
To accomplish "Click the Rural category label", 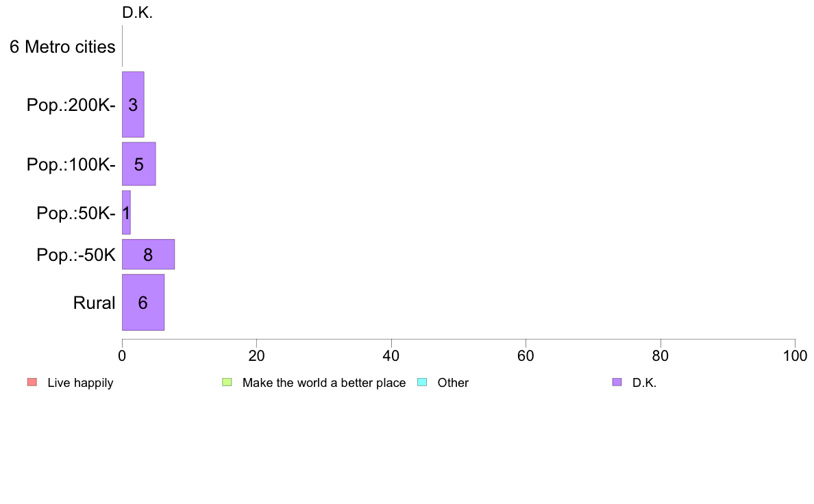I will pyautogui.click(x=94, y=303).
